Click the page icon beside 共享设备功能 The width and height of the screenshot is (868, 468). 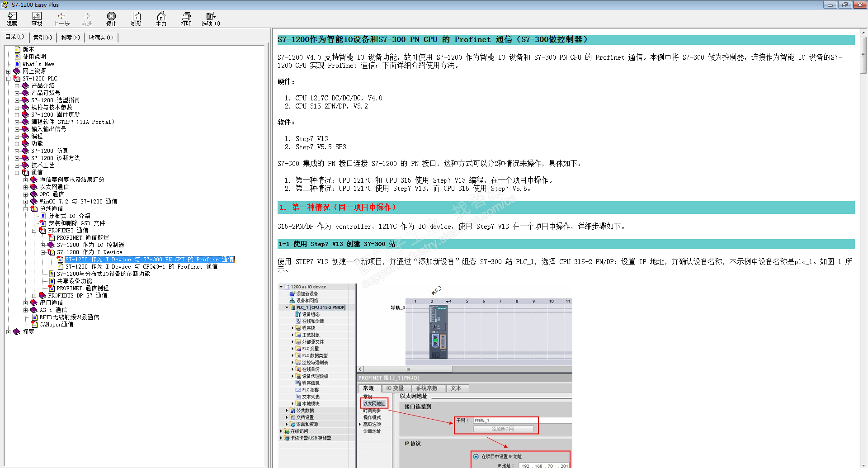click(x=52, y=281)
